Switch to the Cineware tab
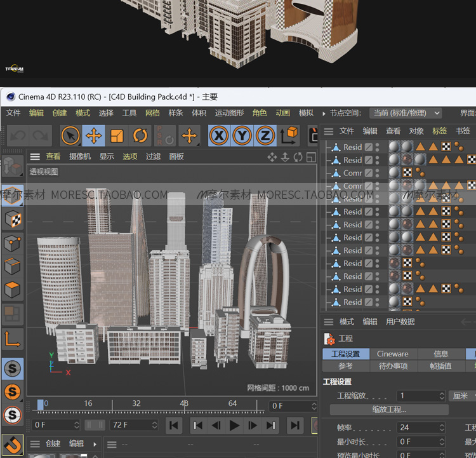The width and height of the screenshot is (476, 458). [393, 354]
